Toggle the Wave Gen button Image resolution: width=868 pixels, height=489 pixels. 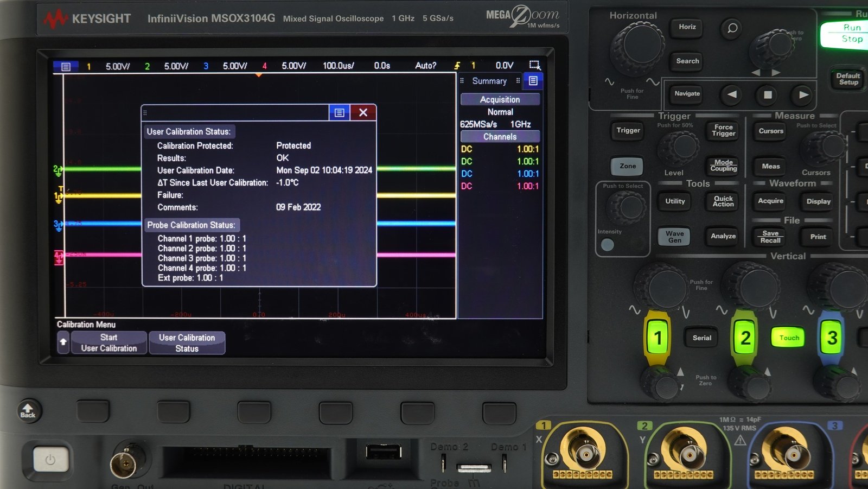click(x=674, y=237)
